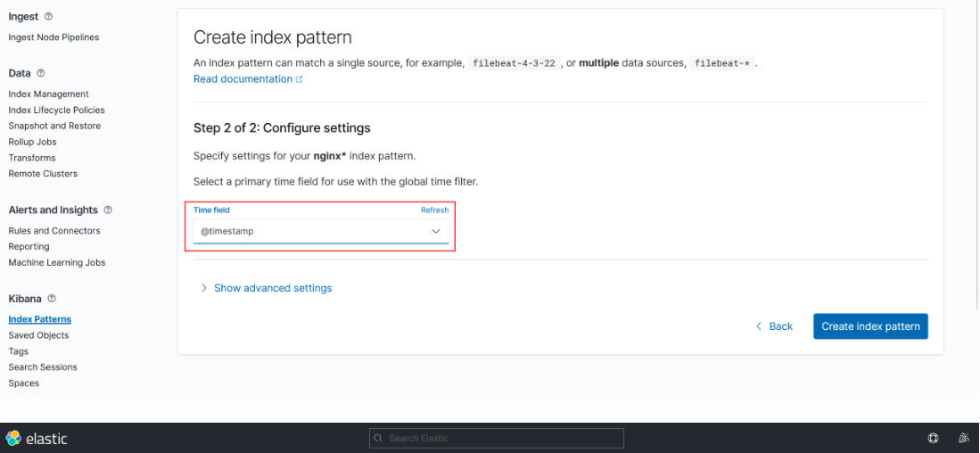Viewport: 980px width, 453px height.
Task: Click the Data section help icon
Action: coord(41,73)
